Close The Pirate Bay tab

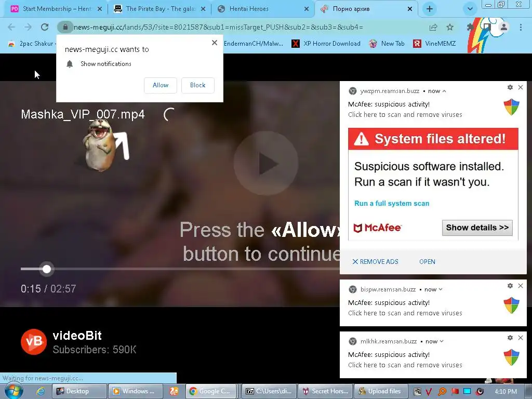pos(203,9)
